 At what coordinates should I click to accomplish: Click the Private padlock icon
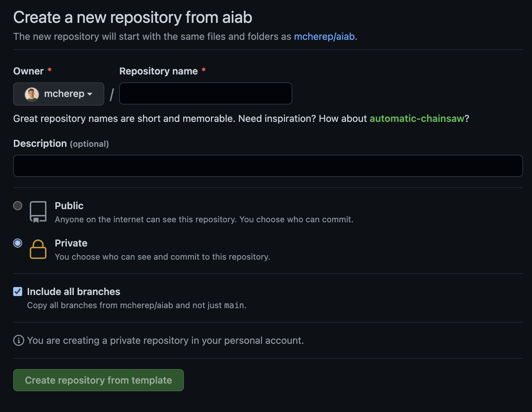(x=38, y=249)
